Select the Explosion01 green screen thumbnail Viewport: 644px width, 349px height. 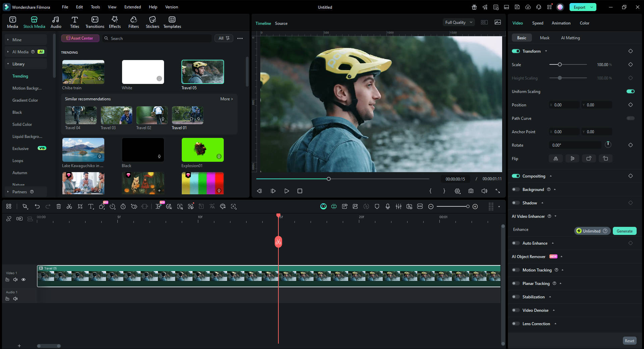point(202,150)
